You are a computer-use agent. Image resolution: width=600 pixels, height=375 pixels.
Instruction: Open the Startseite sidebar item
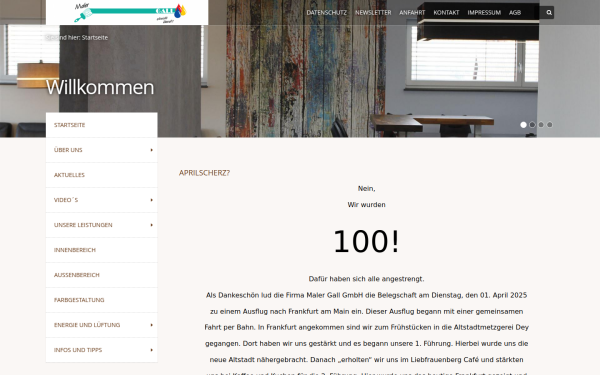tap(101, 125)
